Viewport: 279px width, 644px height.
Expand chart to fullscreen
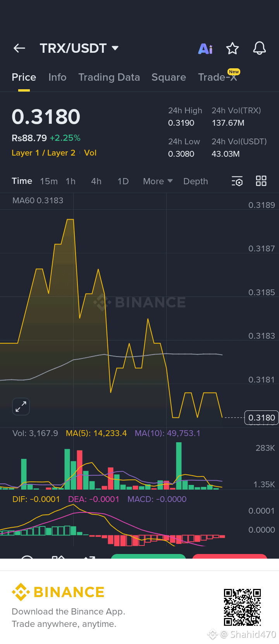coord(21,407)
